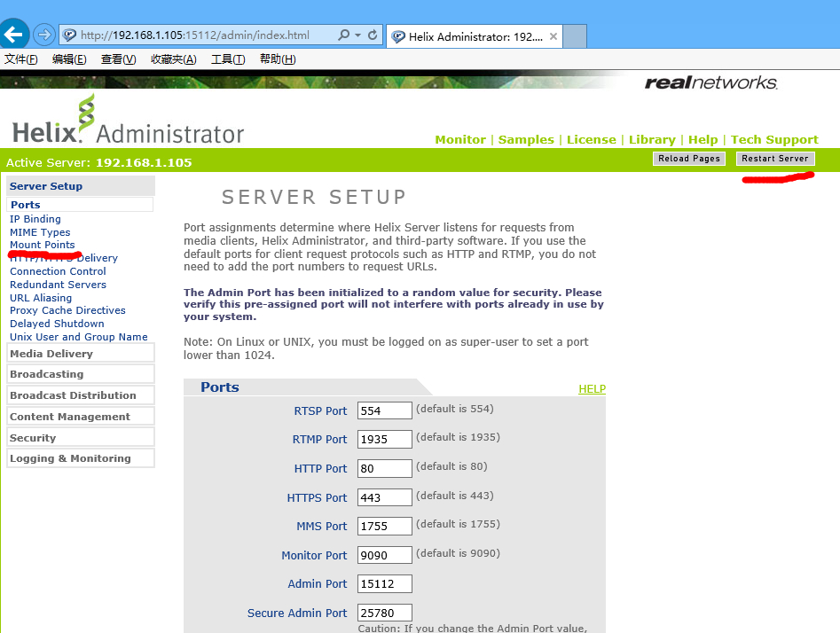Click the browser forward arrow button
This screenshot has width=840, height=633.
[x=44, y=35]
